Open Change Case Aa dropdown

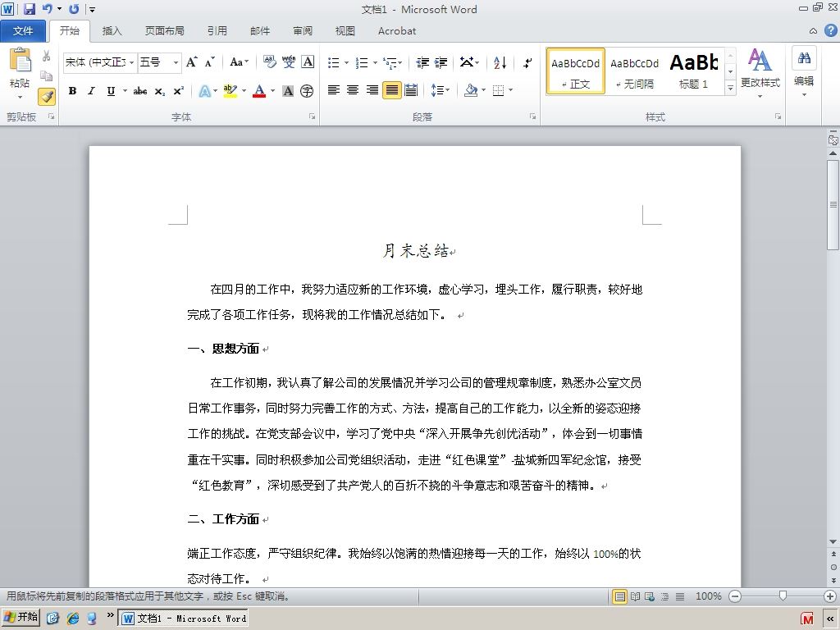click(x=239, y=62)
